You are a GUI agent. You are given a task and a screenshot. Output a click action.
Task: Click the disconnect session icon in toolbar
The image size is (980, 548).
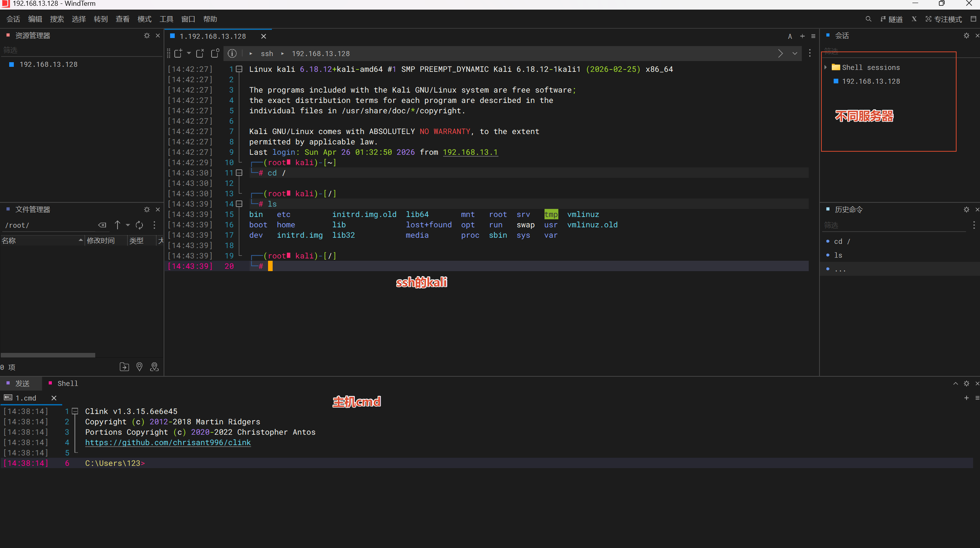[x=200, y=53]
